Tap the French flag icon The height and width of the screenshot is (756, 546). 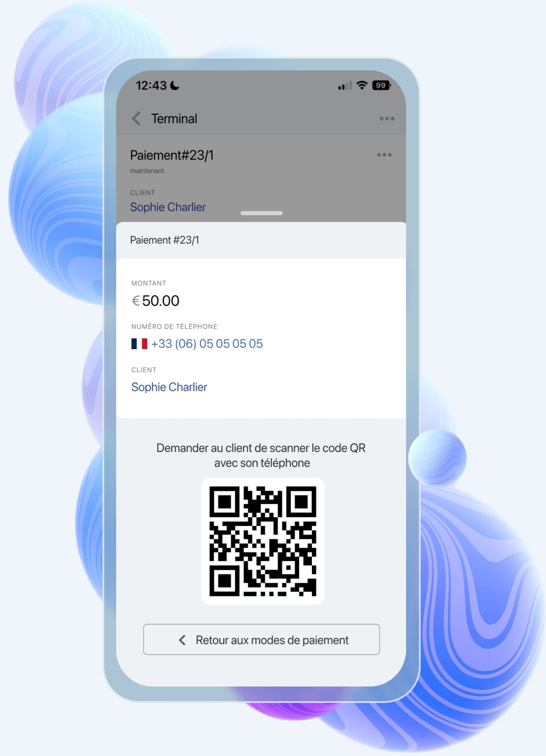click(139, 344)
